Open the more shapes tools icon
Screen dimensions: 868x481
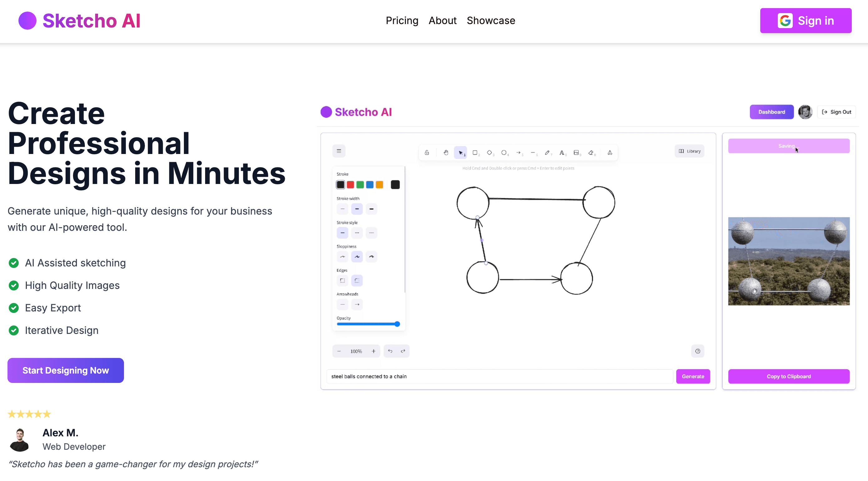click(x=609, y=153)
